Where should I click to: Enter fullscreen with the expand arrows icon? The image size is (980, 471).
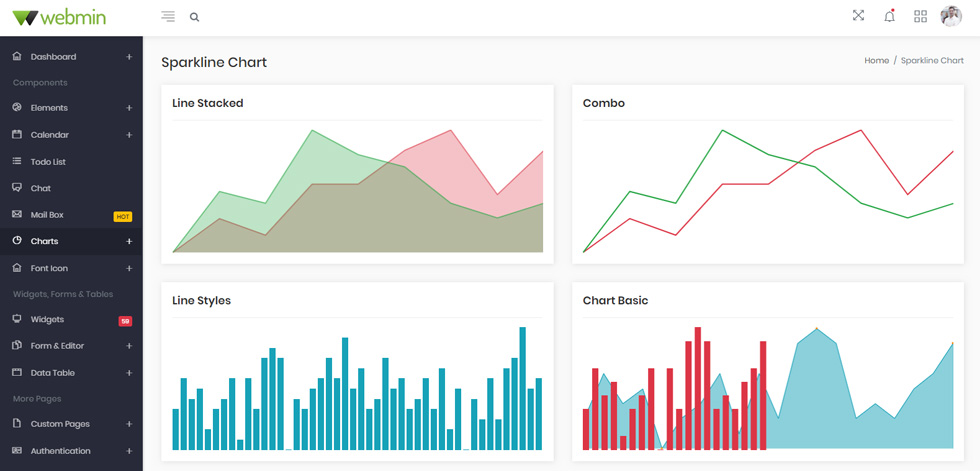click(x=858, y=16)
